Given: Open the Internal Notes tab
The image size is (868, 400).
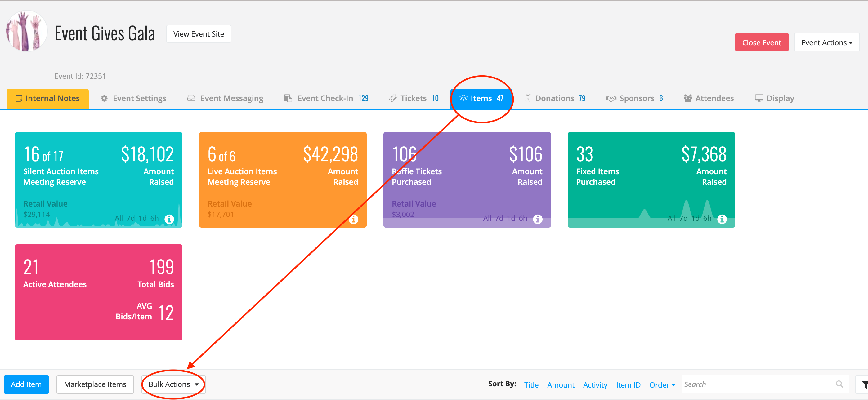Looking at the screenshot, I should point(48,98).
